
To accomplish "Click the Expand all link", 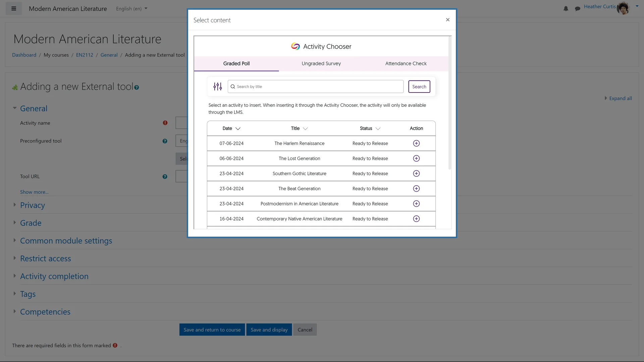I will tap(620, 98).
